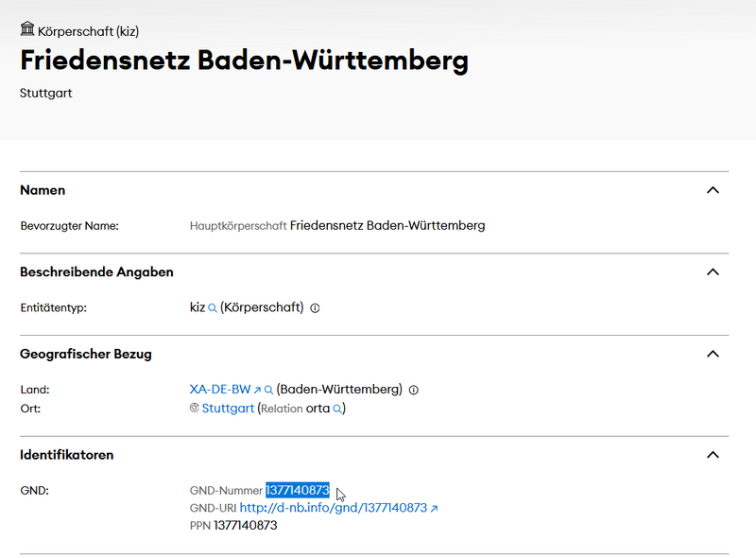The image size is (756, 558).
Task: Click the Ort label
Action: pos(30,409)
